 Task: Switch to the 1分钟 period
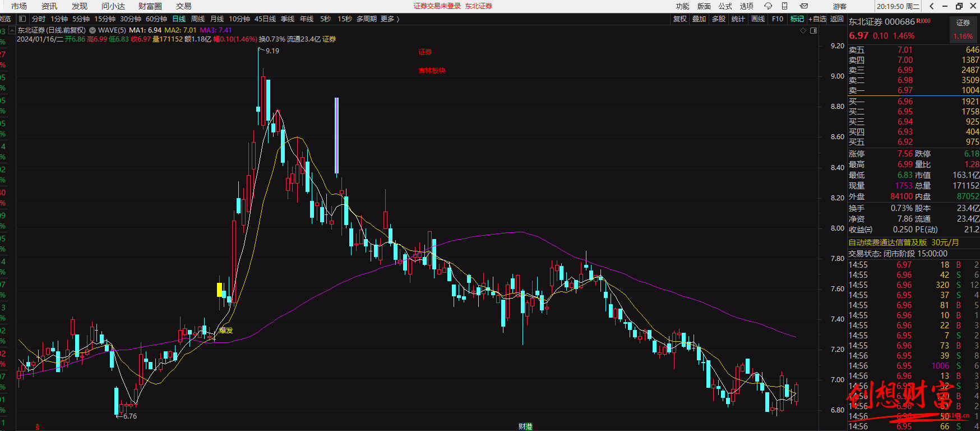click(x=59, y=19)
